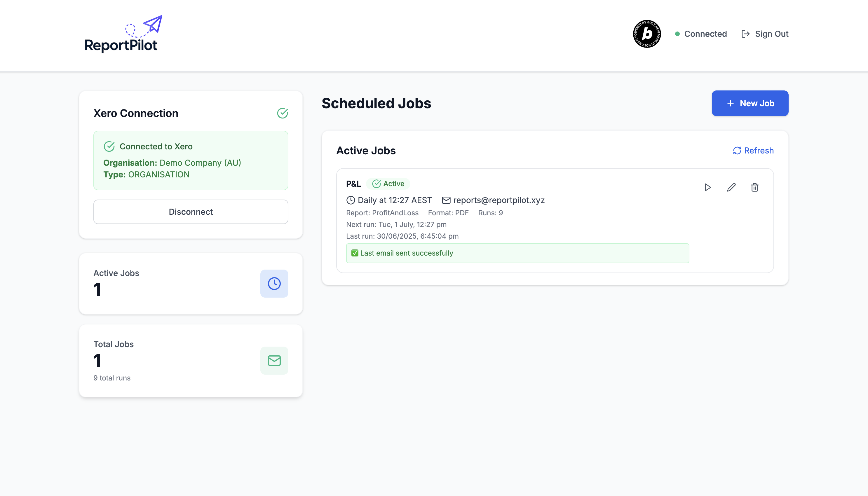
Task: Disconnect from Xero
Action: pyautogui.click(x=191, y=212)
